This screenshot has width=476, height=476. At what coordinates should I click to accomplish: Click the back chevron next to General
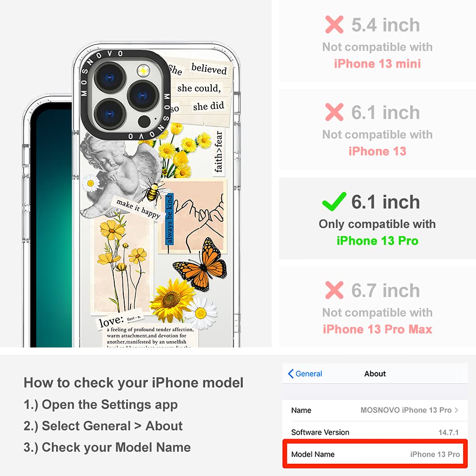point(290,374)
